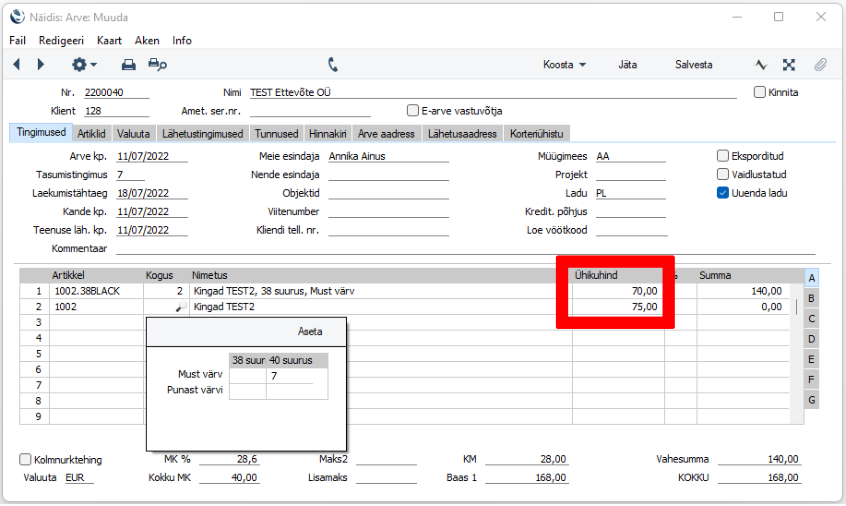Open the Fail menu
This screenshot has height=506, width=846.
[17, 40]
